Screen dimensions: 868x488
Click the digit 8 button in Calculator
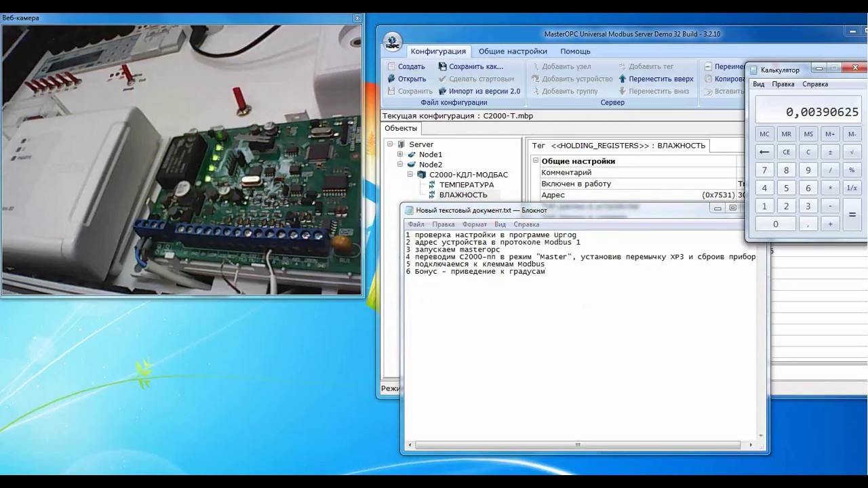coord(786,170)
